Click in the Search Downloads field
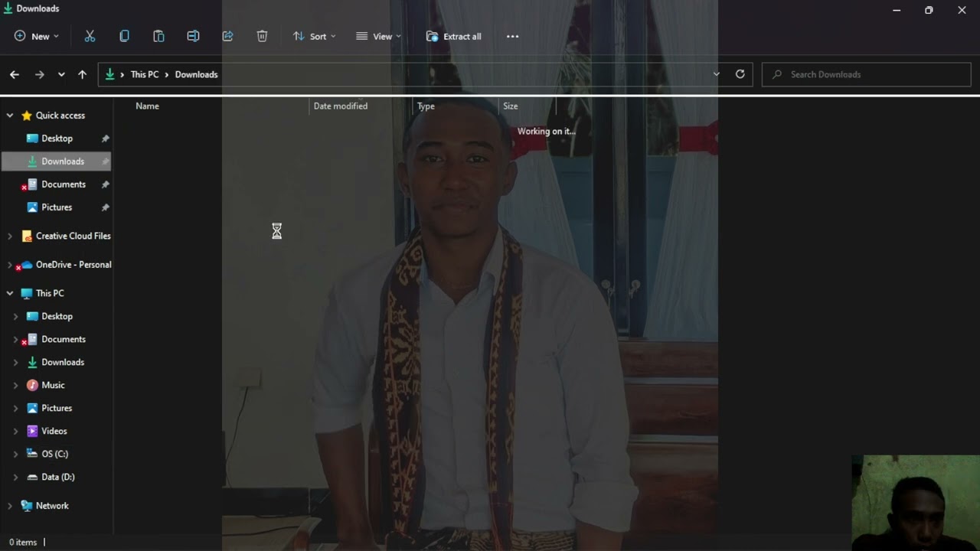Viewport: 980px width, 551px height. 867,74
